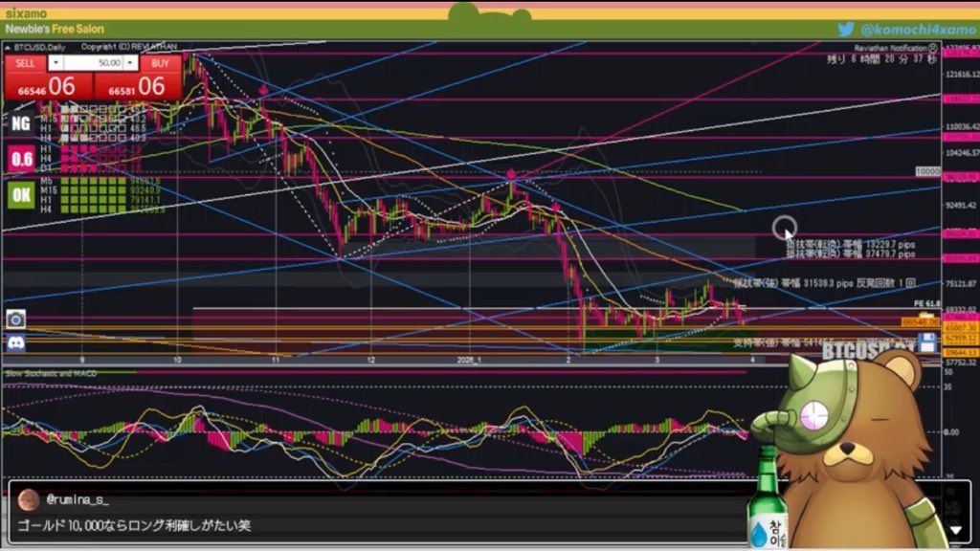
Task: Click the sixamo title text
Action: click(26, 12)
